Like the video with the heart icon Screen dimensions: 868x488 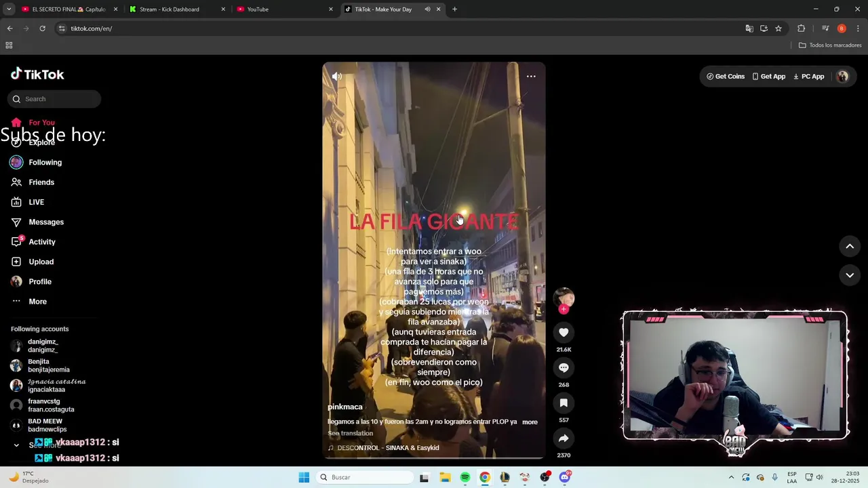[564, 332]
